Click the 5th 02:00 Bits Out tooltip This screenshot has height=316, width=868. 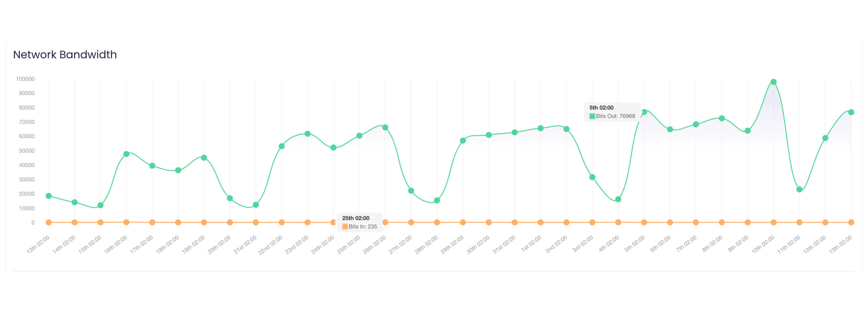pyautogui.click(x=612, y=112)
